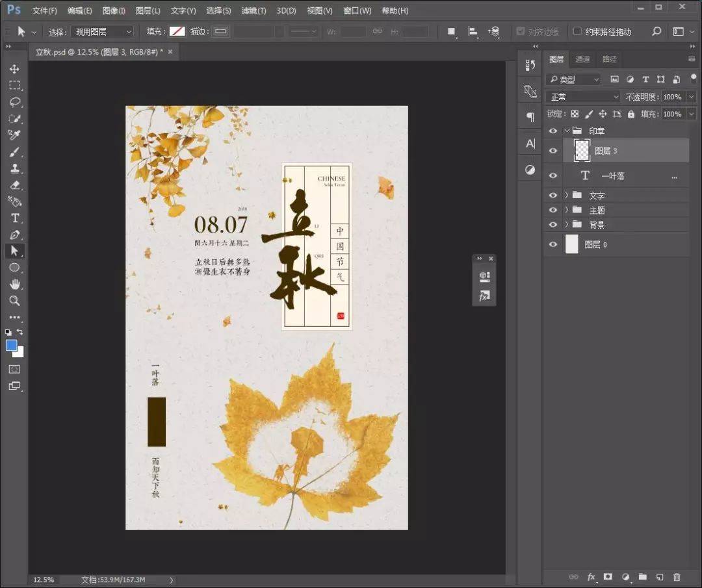Select the Rectangular Marquee tool
The height and width of the screenshot is (588, 702).
tap(14, 85)
